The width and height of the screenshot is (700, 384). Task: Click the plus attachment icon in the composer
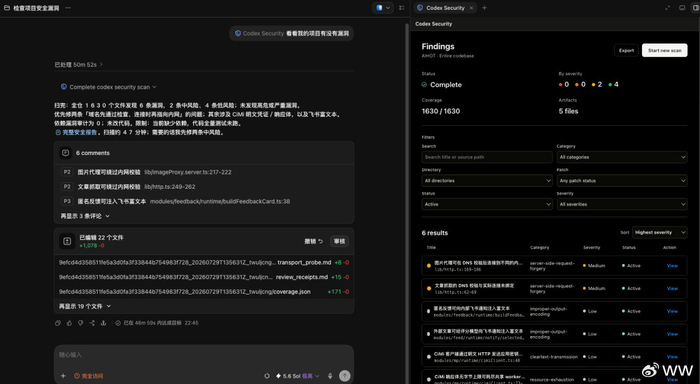pyautogui.click(x=63, y=376)
